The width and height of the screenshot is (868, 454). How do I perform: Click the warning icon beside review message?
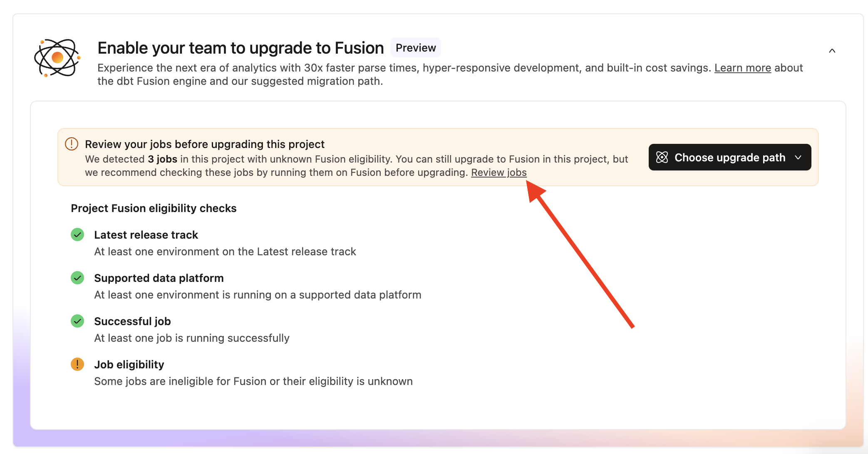(x=72, y=143)
